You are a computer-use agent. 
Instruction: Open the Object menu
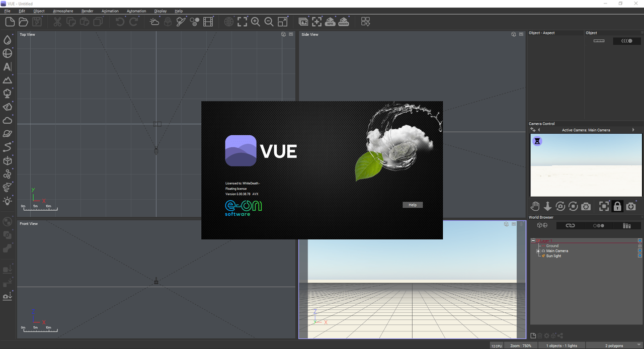[39, 11]
